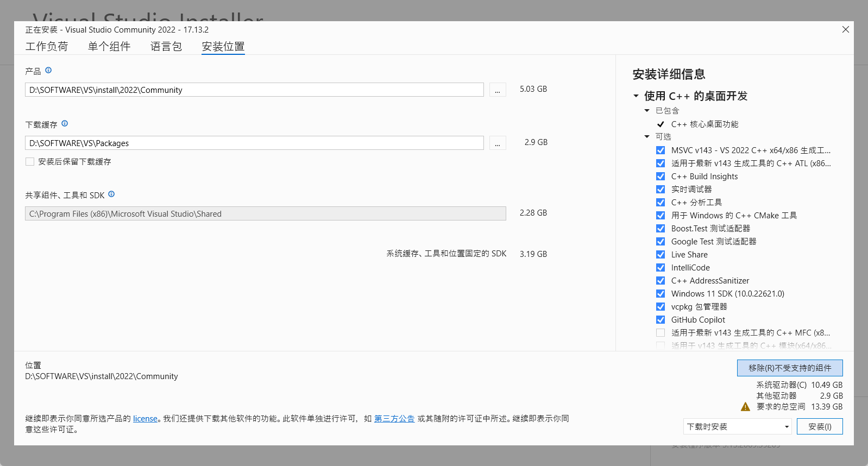Click the 2.28 GB size value
Screen dimensions: 868x466
533,212
